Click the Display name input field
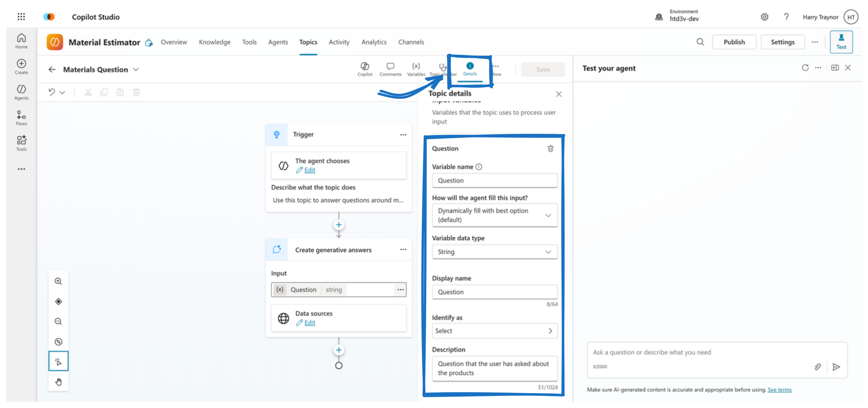Image resolution: width=868 pixels, height=408 pixels. (494, 292)
